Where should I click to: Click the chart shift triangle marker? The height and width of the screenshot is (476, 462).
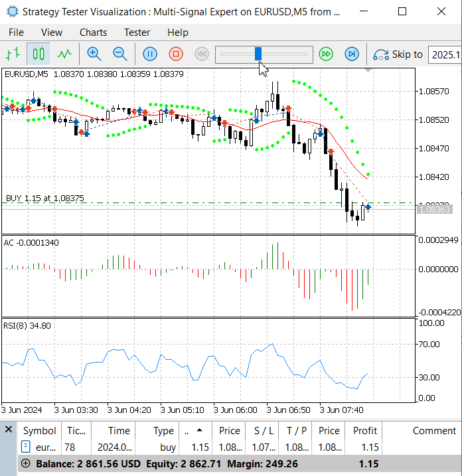click(368, 71)
